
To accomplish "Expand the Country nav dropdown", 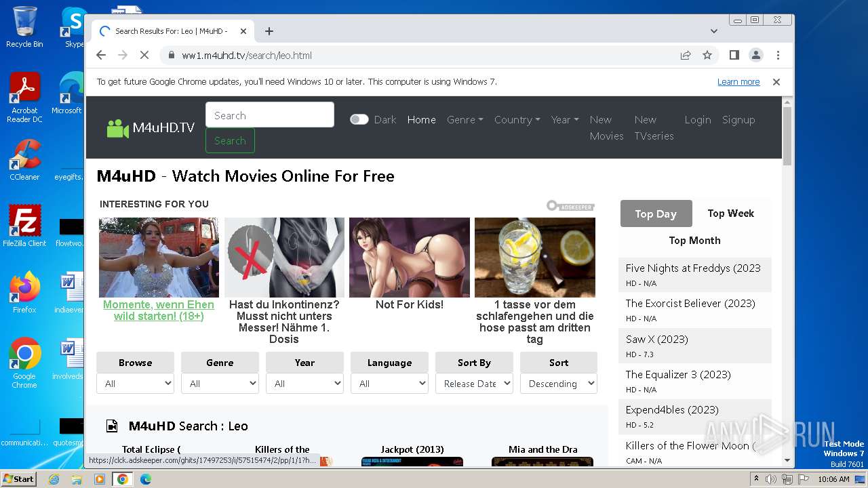I will [517, 119].
